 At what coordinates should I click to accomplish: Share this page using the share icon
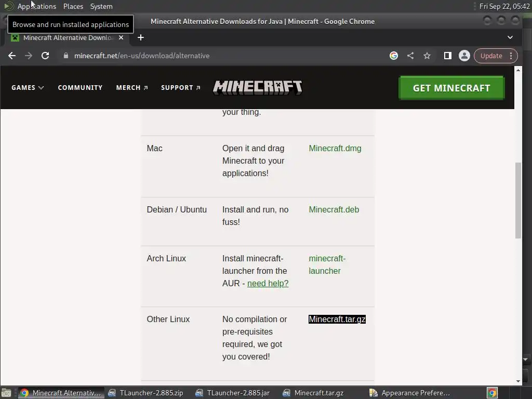coord(410,56)
